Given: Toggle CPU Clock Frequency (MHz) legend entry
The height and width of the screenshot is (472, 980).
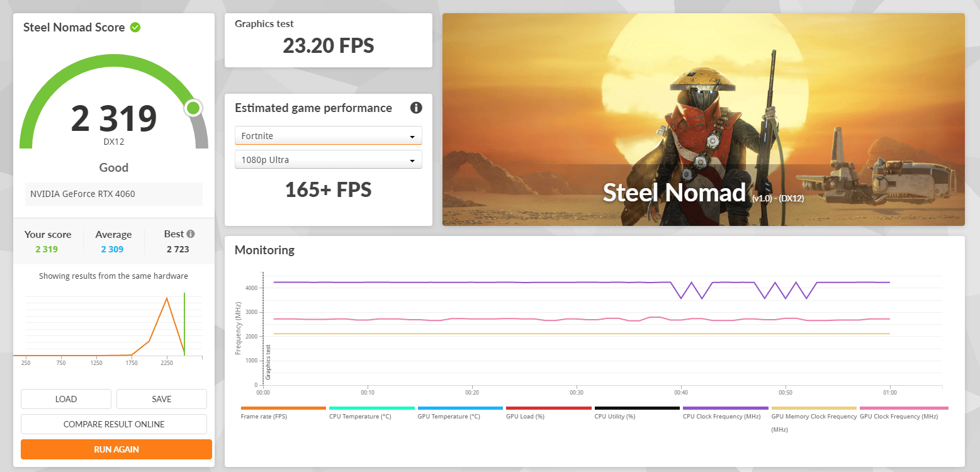Looking at the screenshot, I should point(721,417).
